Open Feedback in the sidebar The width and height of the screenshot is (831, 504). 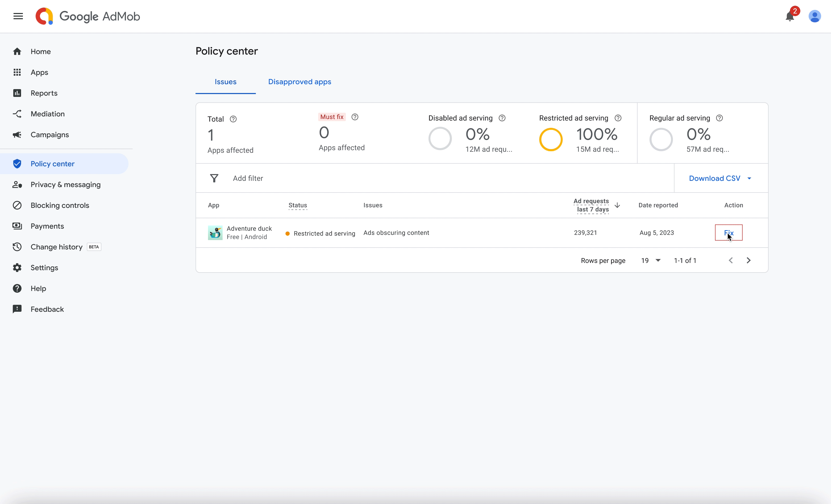47,309
